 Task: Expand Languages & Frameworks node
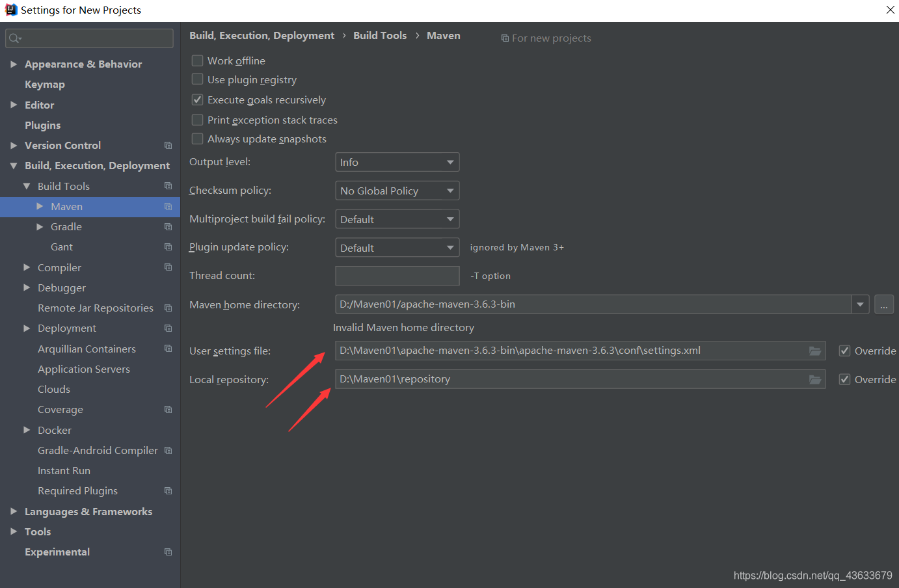point(14,511)
